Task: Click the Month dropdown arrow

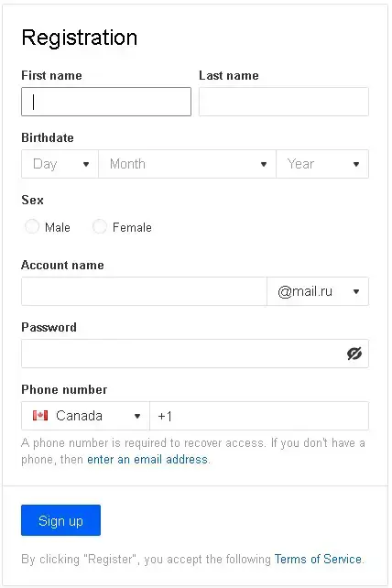Action: (264, 164)
